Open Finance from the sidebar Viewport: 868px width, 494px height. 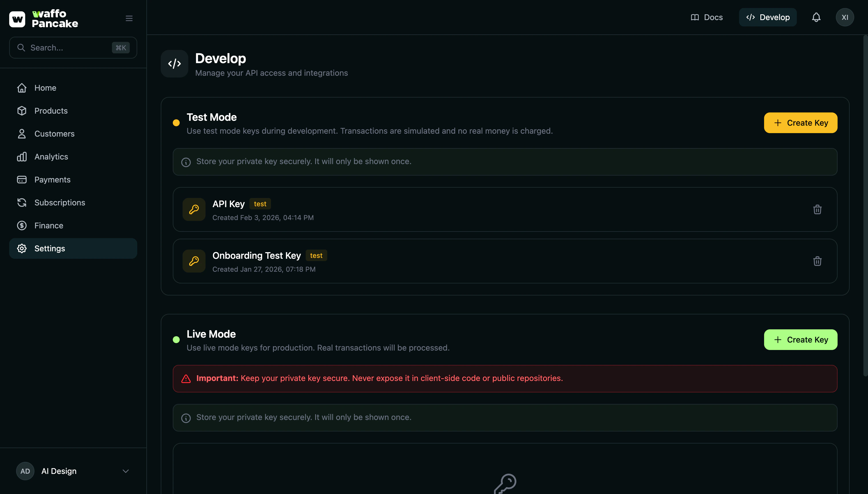pyautogui.click(x=49, y=225)
